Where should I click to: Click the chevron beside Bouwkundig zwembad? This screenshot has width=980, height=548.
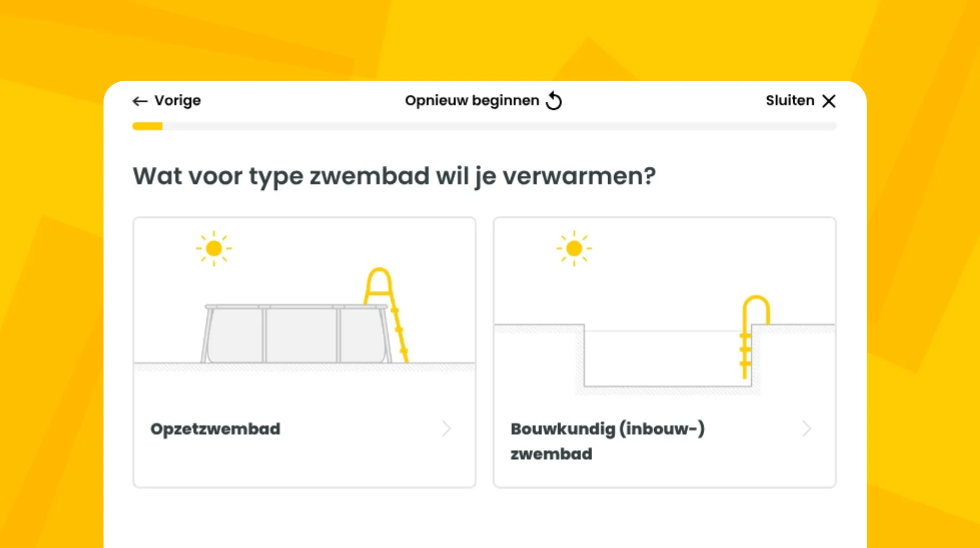[x=807, y=428]
